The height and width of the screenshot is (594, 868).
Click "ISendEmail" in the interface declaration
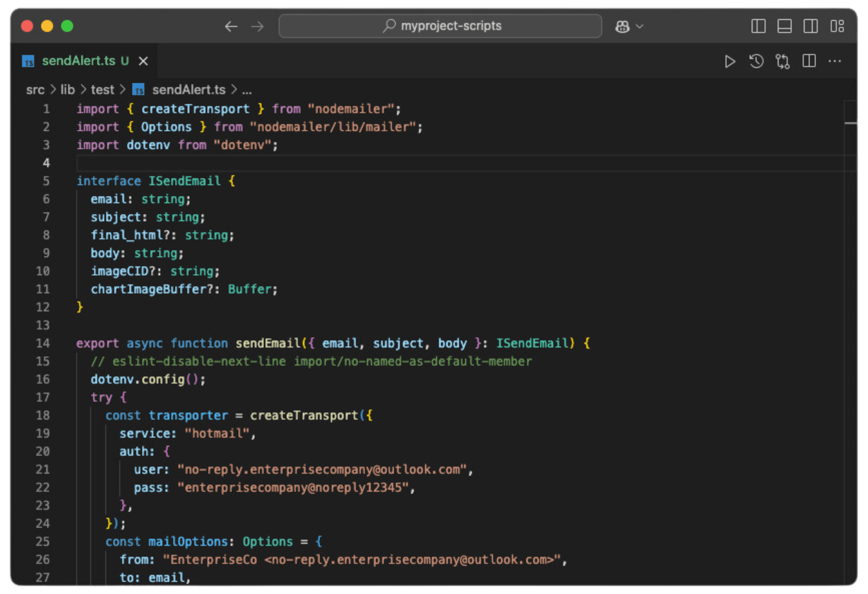click(185, 181)
